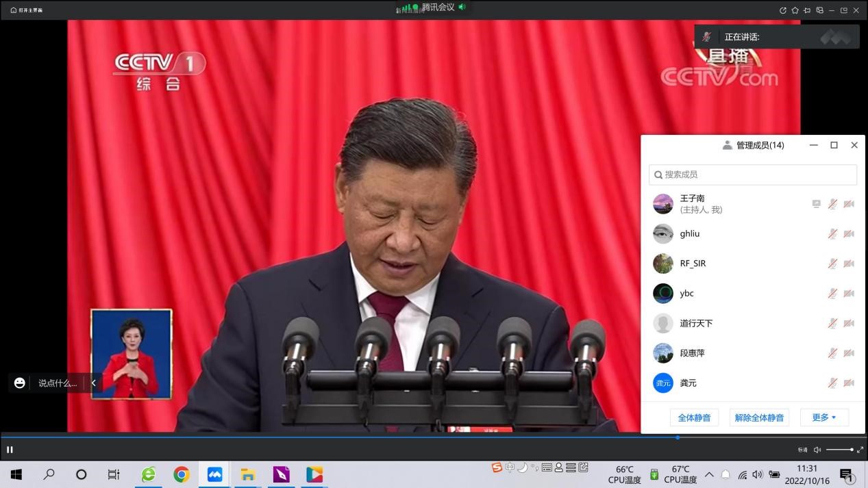Open the emoji picker in the chat bar
The width and height of the screenshot is (868, 488).
[20, 383]
